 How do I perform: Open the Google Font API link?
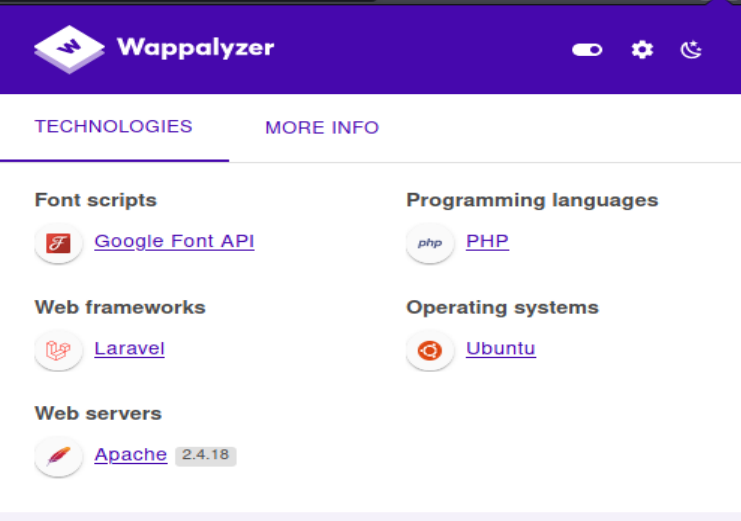[174, 241]
